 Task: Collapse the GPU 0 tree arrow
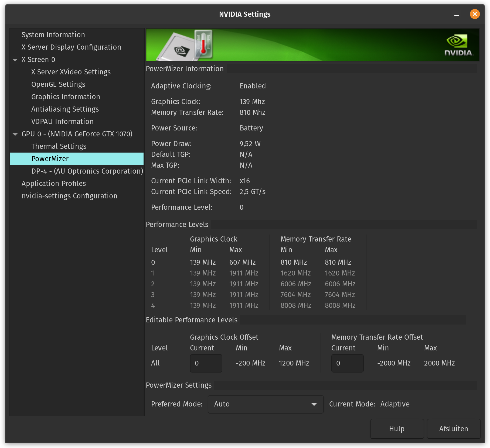coord(15,134)
